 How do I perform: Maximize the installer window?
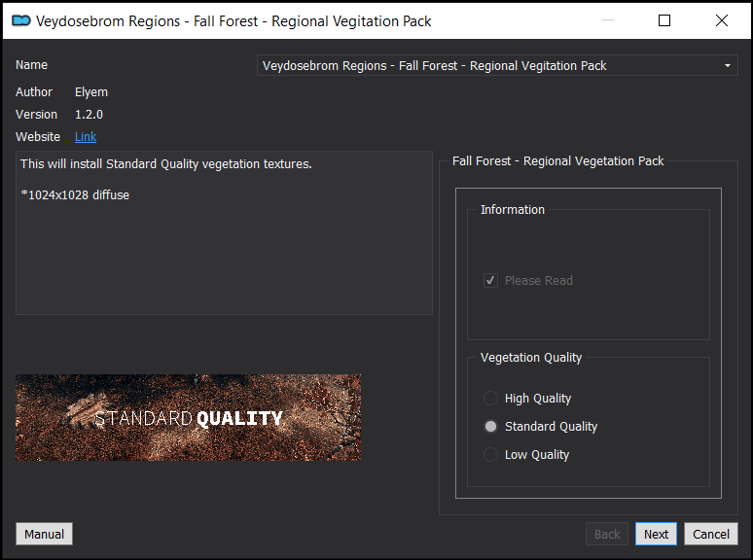[x=664, y=20]
